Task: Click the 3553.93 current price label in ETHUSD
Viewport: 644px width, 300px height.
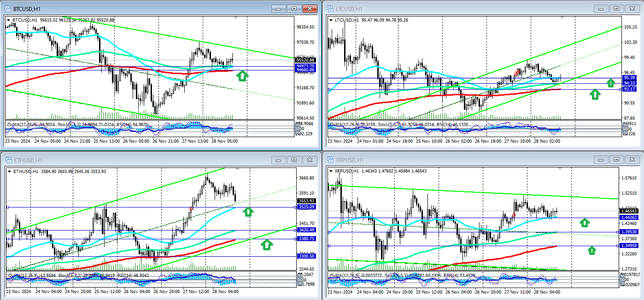Action: tap(306, 201)
